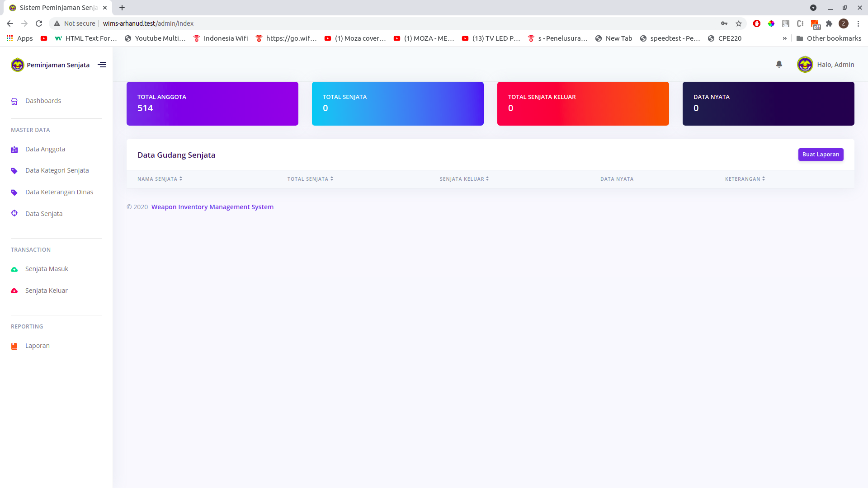Click the Buat Laporan button

[821, 155]
